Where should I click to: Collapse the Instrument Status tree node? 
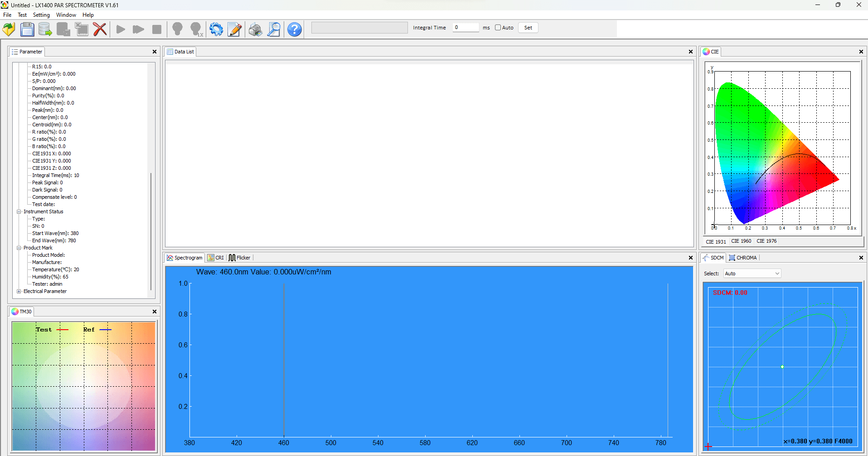pyautogui.click(x=19, y=211)
